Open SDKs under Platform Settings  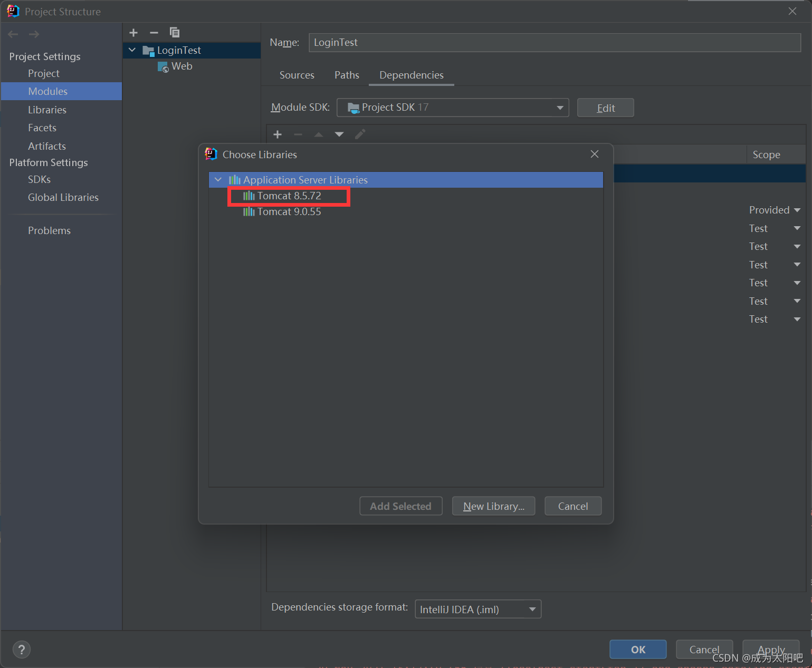[x=40, y=179]
